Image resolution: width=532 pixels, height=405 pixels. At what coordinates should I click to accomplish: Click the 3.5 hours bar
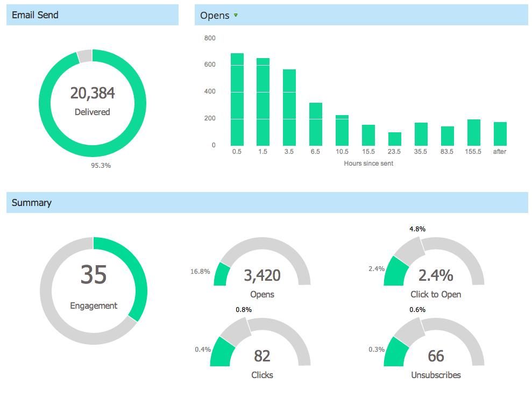click(289, 108)
